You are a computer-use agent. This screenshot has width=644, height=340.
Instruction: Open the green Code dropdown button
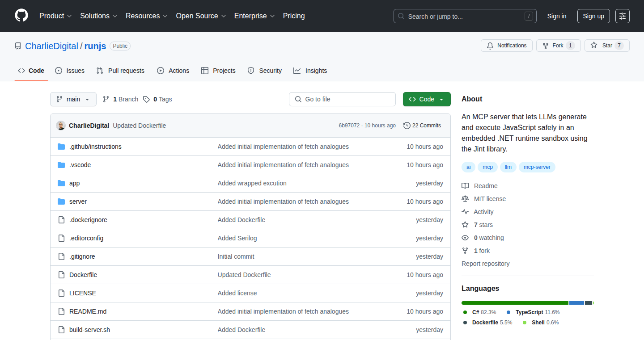[427, 99]
